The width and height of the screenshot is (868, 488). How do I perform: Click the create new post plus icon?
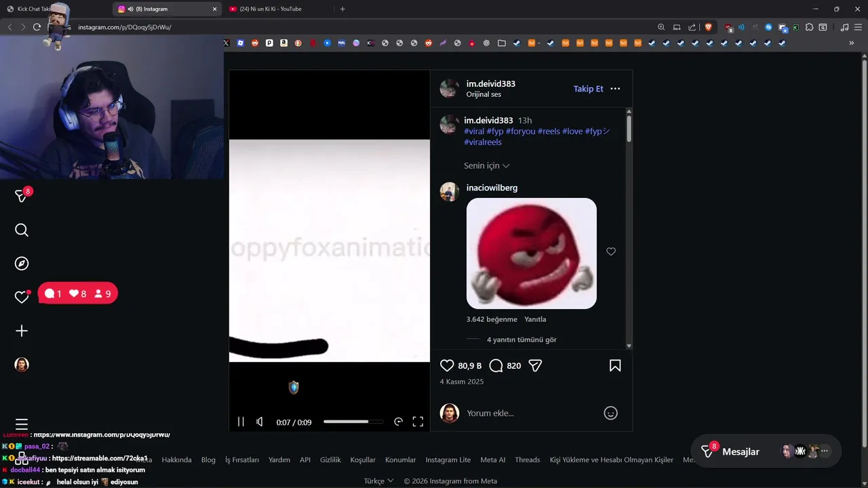[22, 331]
